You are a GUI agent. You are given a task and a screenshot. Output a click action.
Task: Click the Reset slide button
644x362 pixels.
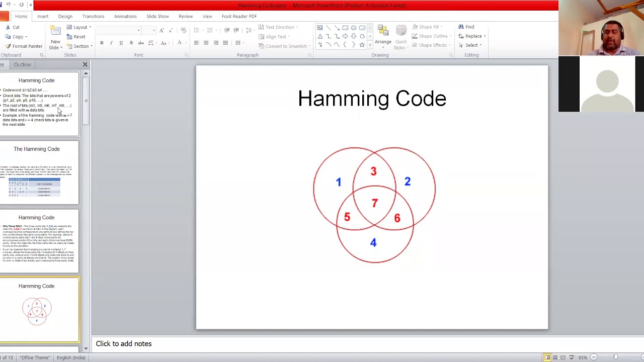(76, 37)
